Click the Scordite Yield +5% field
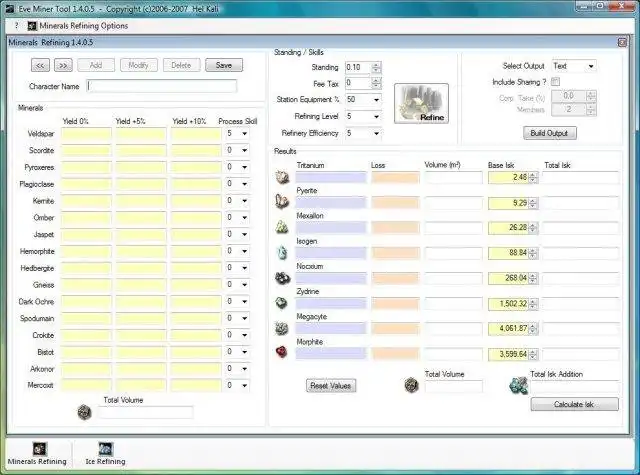This screenshot has height=475, width=640. click(140, 150)
